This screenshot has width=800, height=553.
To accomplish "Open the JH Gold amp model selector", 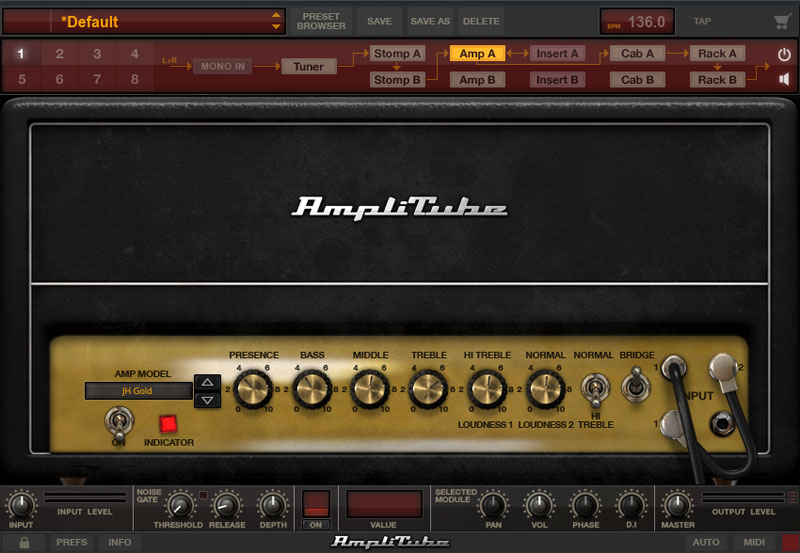I will (x=138, y=391).
